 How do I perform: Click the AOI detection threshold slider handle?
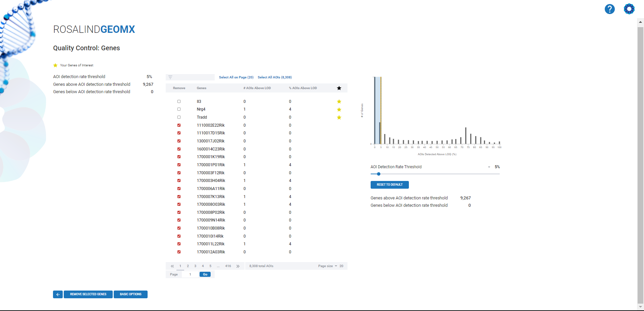(379, 174)
